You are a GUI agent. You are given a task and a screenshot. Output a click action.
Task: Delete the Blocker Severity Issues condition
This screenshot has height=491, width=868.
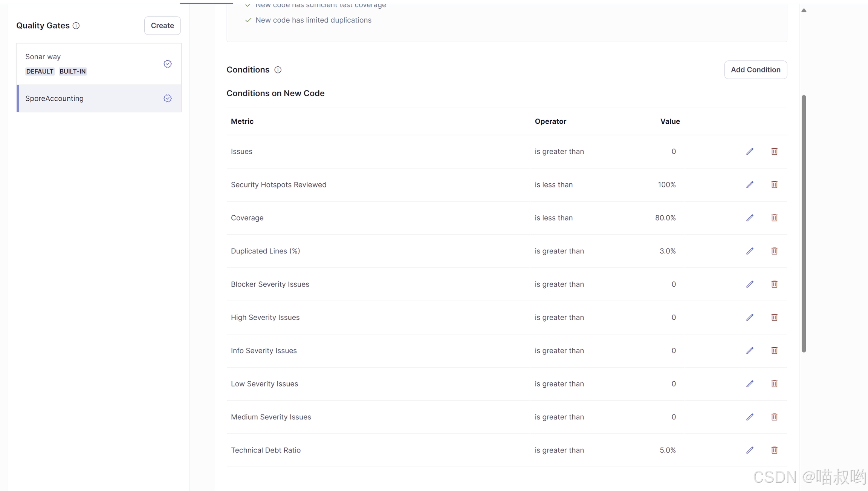[x=774, y=284]
